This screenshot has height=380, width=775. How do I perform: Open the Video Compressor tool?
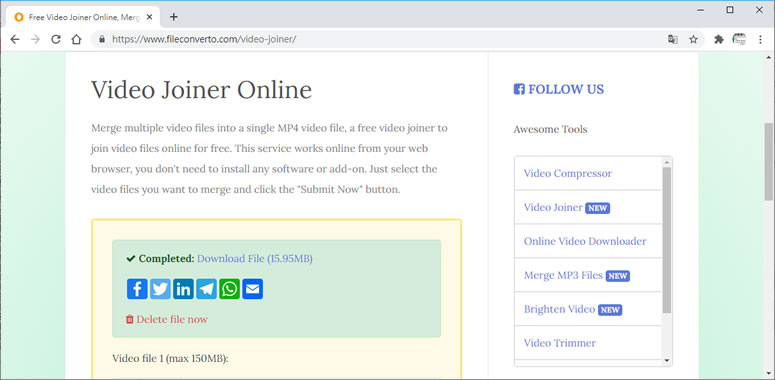(x=568, y=173)
